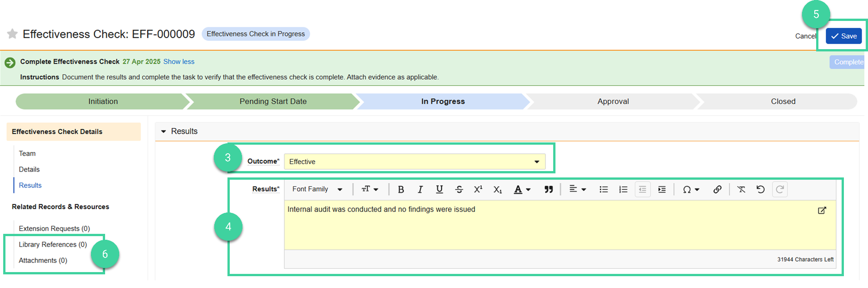Open the text alignment options
The height and width of the screenshot is (288, 868).
click(x=578, y=189)
